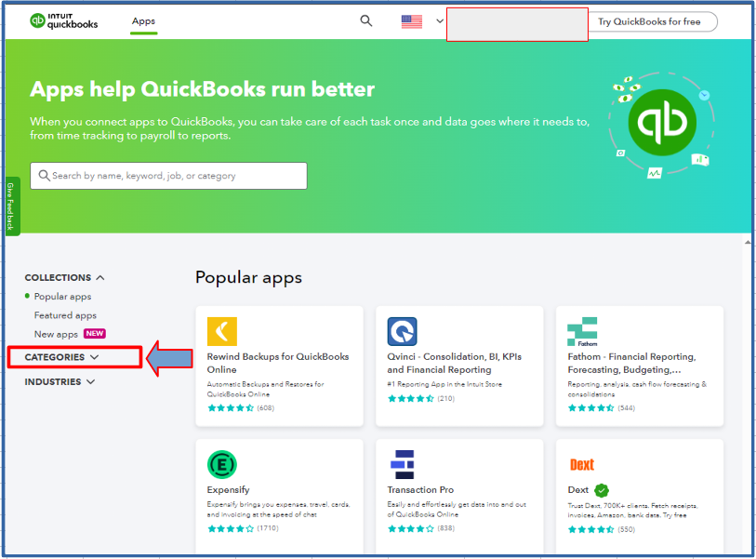Open New apps collection

56,334
